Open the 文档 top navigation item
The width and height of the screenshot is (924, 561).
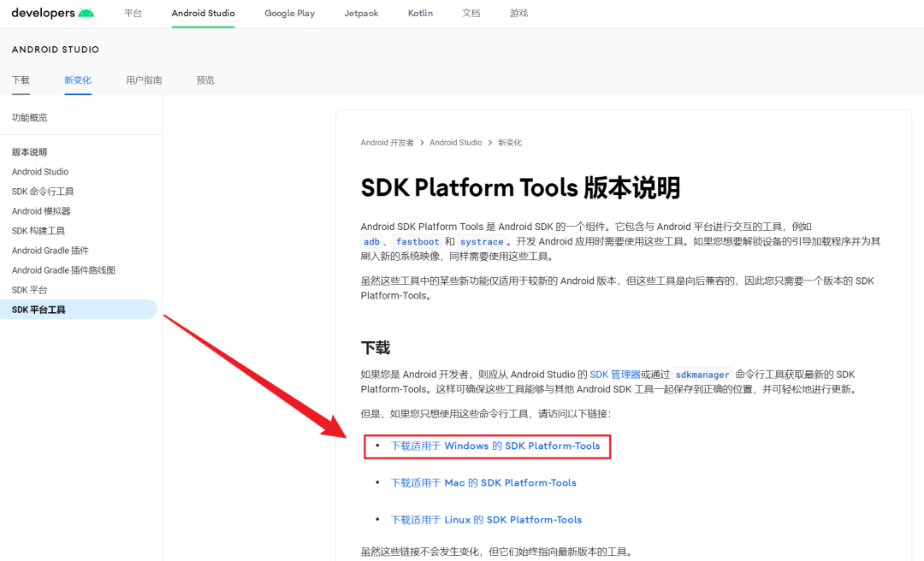point(471,14)
